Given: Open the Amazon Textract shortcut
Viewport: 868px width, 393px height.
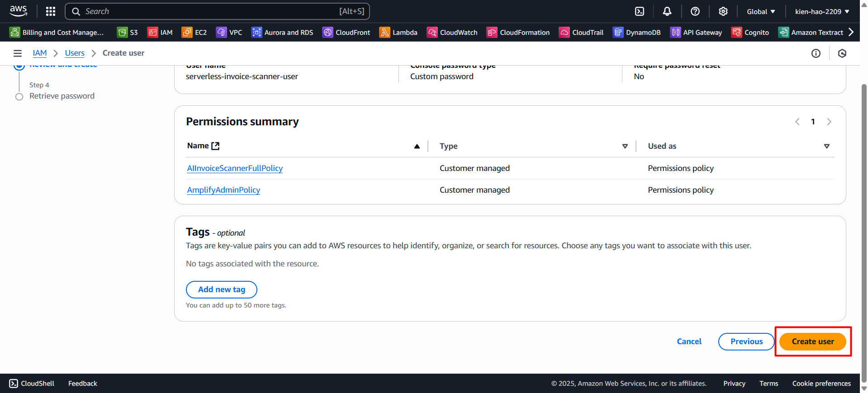Looking at the screenshot, I should coord(811,33).
